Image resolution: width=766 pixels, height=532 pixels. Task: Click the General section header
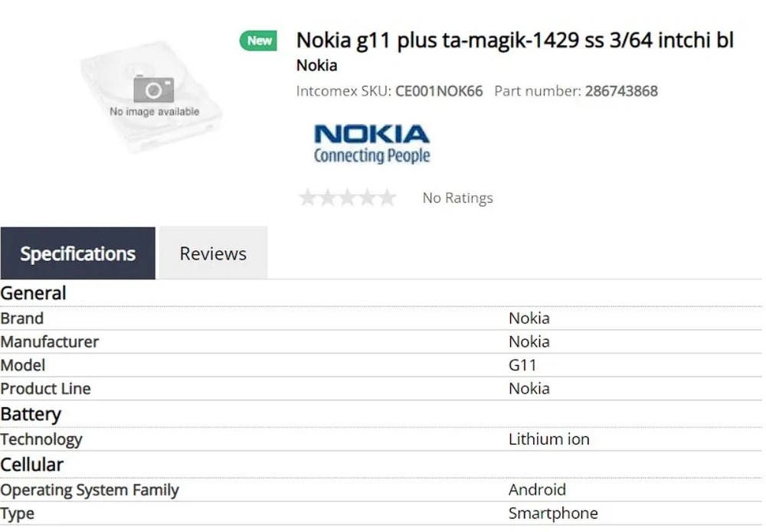[x=34, y=293]
